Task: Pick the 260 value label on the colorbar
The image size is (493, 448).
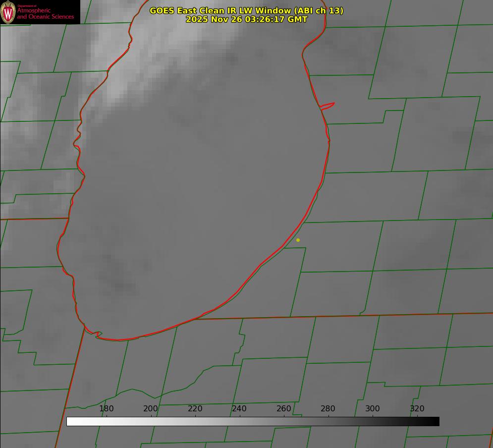Action: (284, 408)
